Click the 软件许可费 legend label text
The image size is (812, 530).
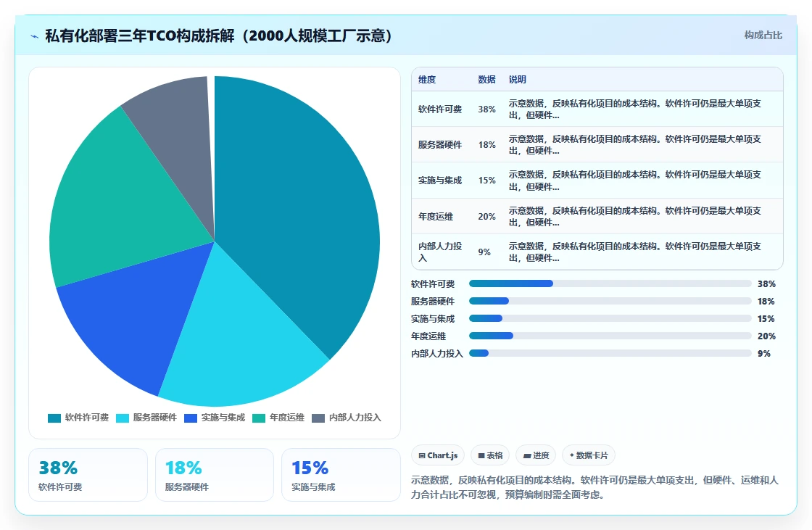87,418
